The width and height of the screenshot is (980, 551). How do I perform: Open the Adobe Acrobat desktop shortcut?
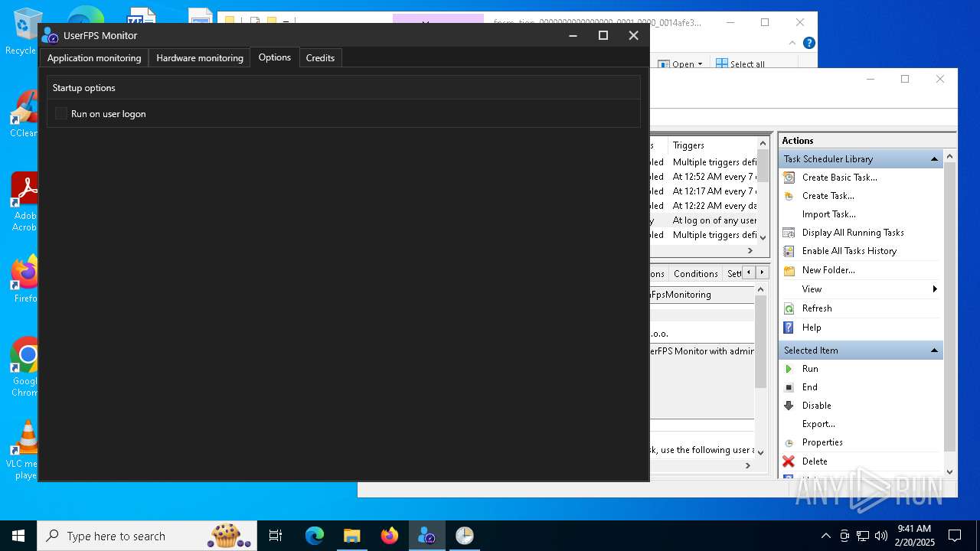pyautogui.click(x=24, y=202)
